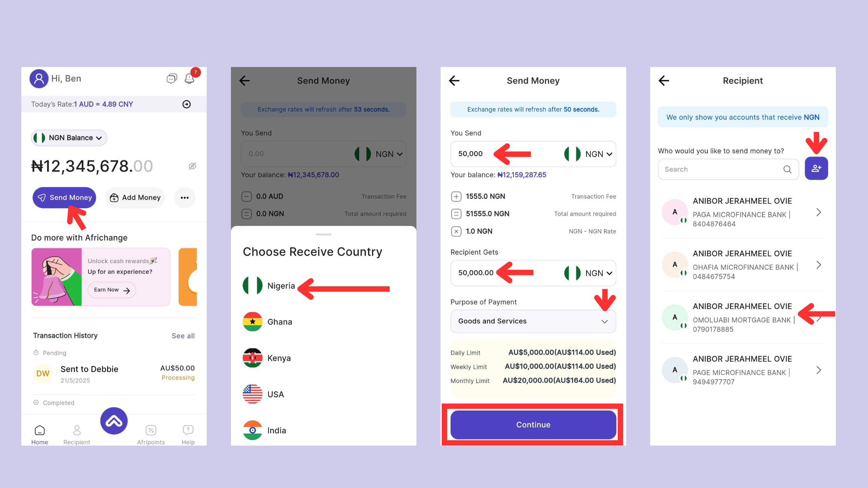
Task: Select recipient with PAGE MICROFINANCE BANK
Action: pos(742,370)
